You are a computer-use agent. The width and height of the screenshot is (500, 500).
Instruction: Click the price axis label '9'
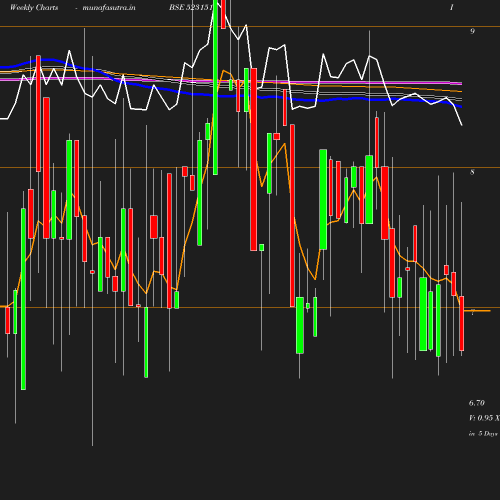(472, 31)
